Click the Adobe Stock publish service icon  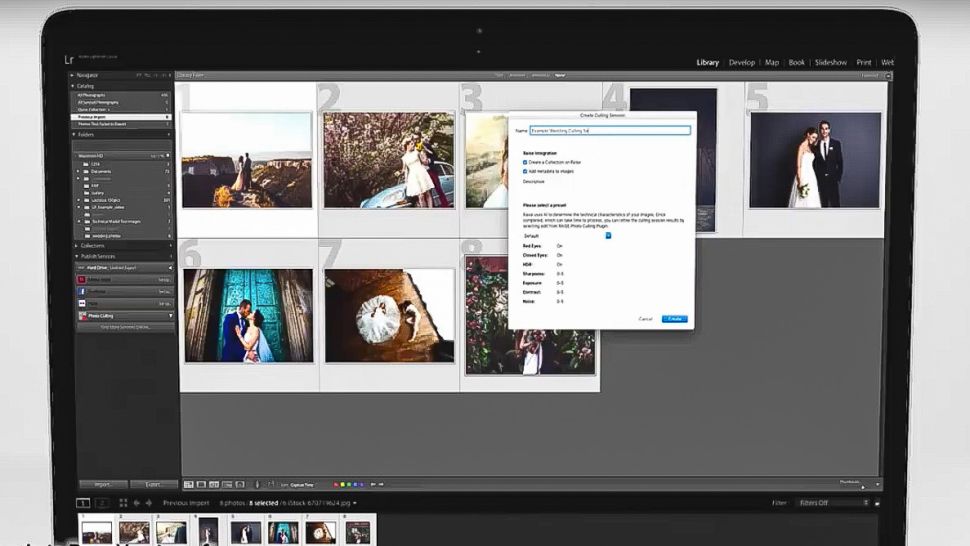click(82, 279)
